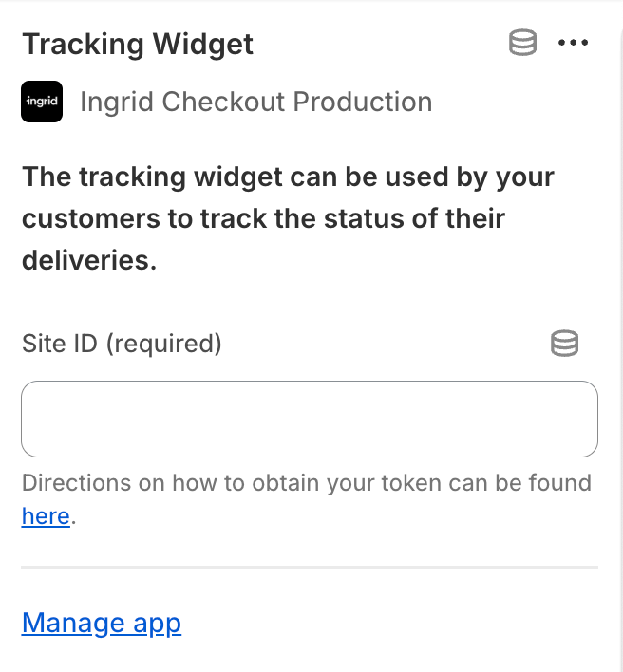Image resolution: width=623 pixels, height=672 pixels.
Task: Click the token directions help text
Action: click(307, 499)
